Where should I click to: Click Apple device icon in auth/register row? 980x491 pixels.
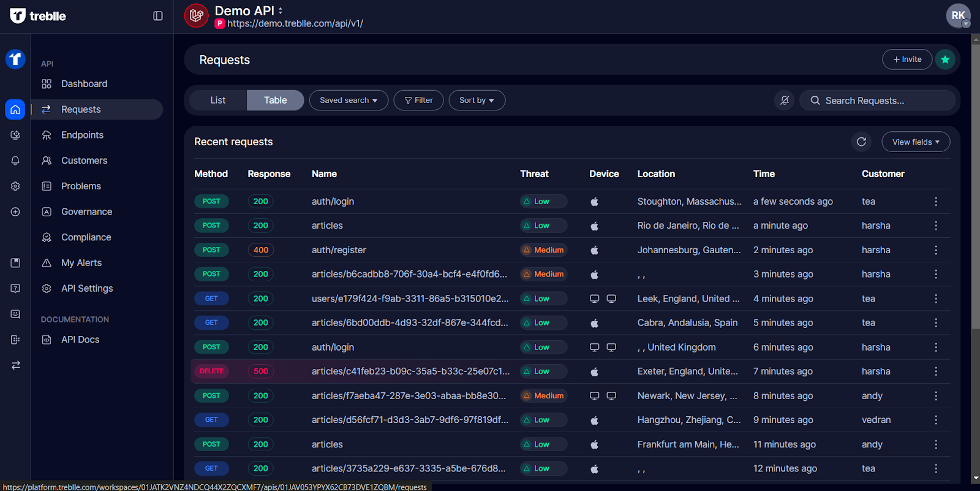pos(594,250)
